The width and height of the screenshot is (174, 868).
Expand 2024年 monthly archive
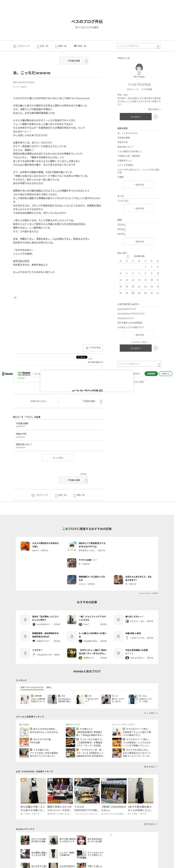tap(121, 225)
